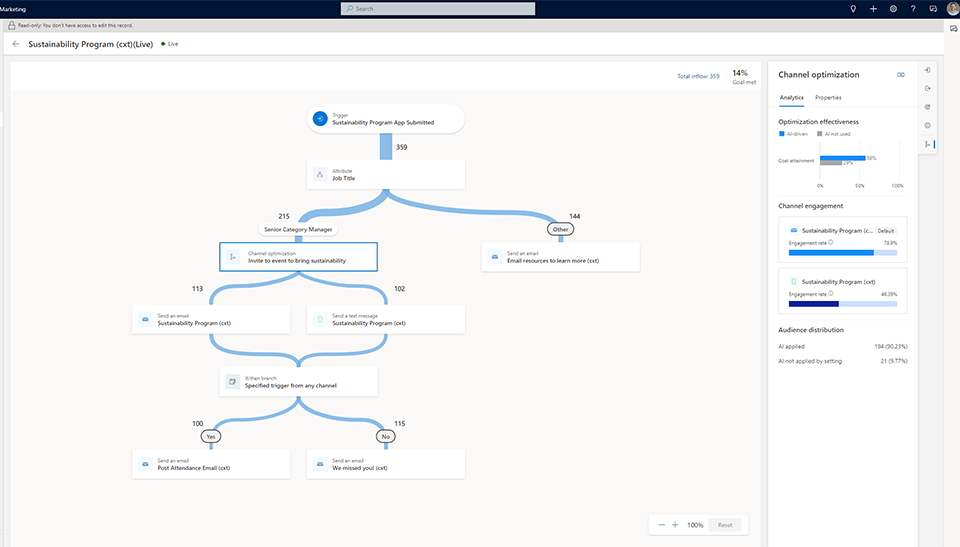Select the 'We missed you! (cxt)' email tile

coord(386,463)
